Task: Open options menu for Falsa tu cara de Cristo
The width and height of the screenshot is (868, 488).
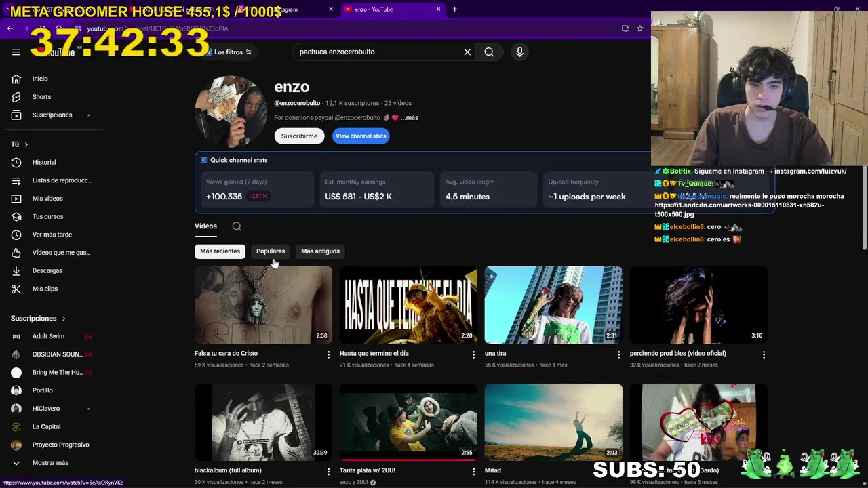Action: pos(329,354)
